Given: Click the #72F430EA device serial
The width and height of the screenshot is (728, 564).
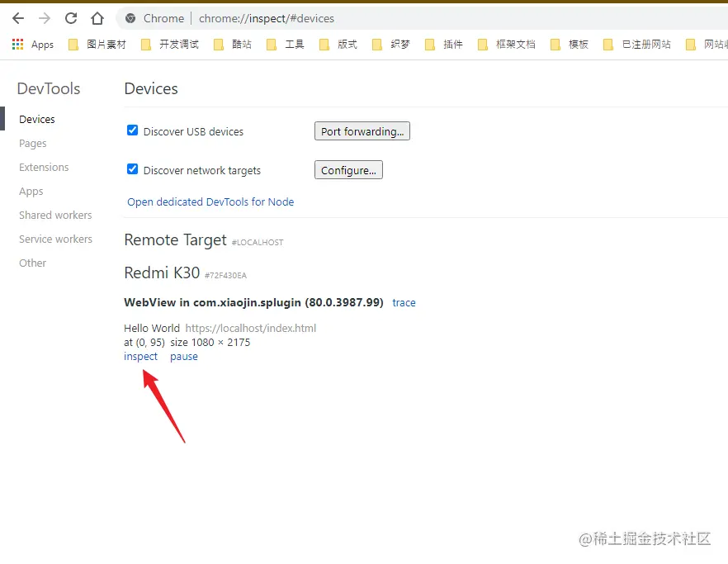Looking at the screenshot, I should pyautogui.click(x=225, y=276).
